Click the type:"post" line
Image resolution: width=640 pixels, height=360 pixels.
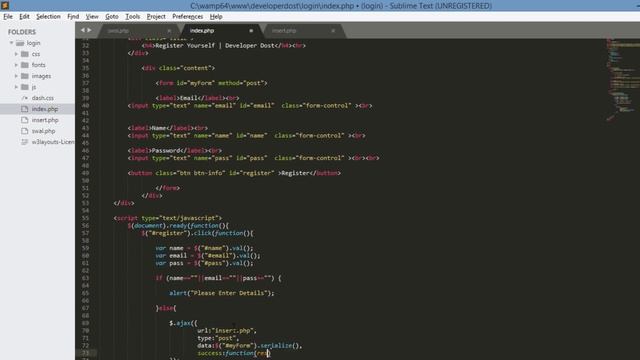click(218, 338)
